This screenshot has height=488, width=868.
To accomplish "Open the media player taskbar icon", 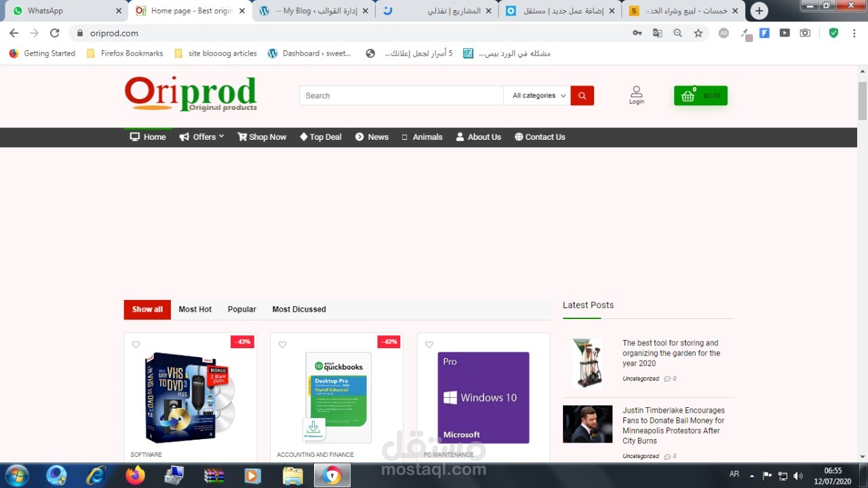I will click(x=252, y=476).
